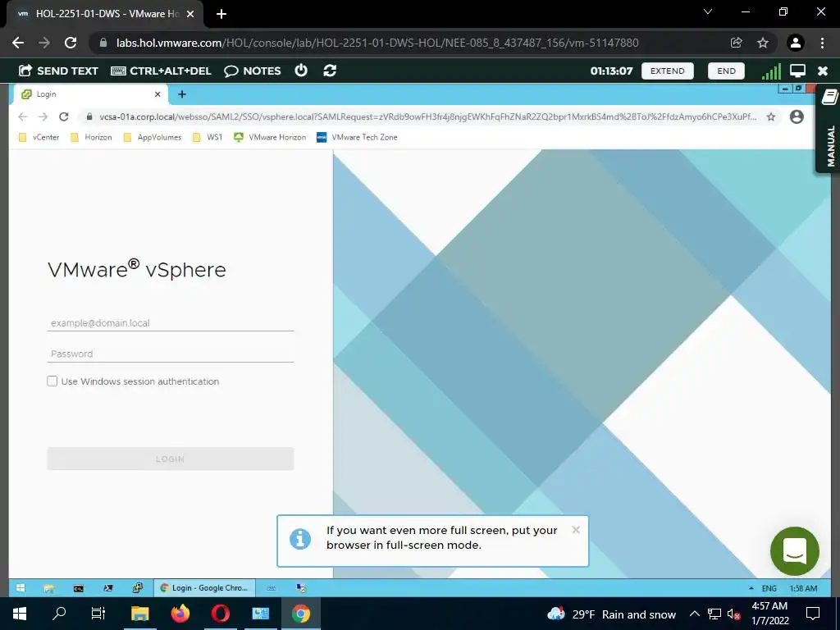Click the share page icon in address bar

tap(736, 43)
